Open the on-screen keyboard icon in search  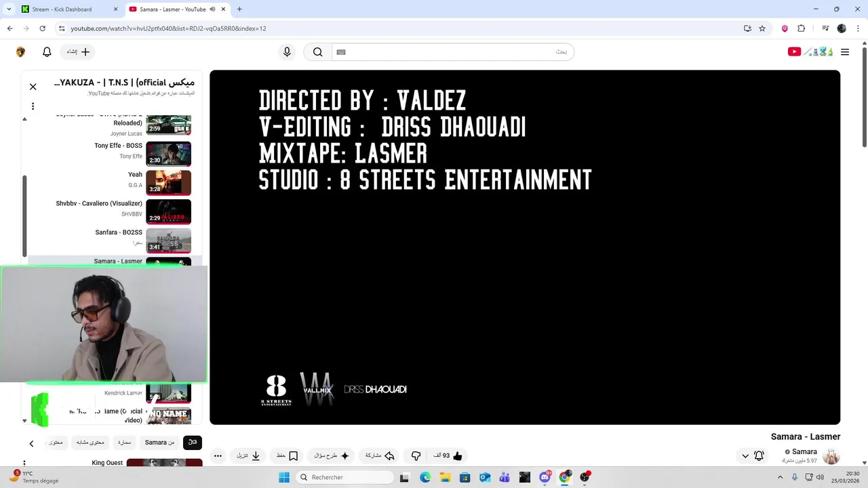click(341, 52)
